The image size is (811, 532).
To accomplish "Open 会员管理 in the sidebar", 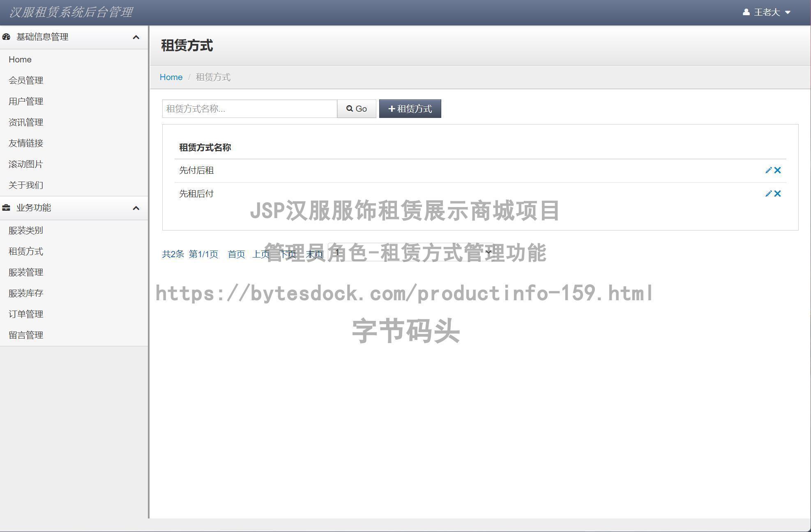I will [26, 81].
